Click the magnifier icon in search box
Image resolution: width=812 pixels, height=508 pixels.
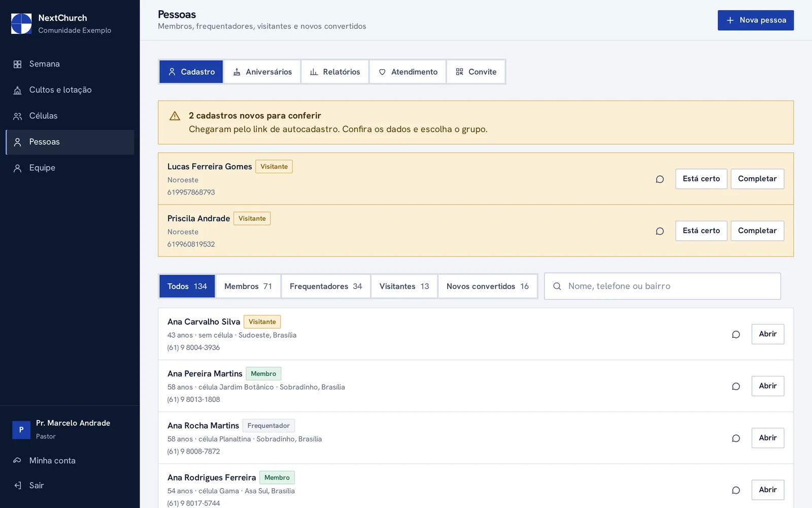click(557, 286)
